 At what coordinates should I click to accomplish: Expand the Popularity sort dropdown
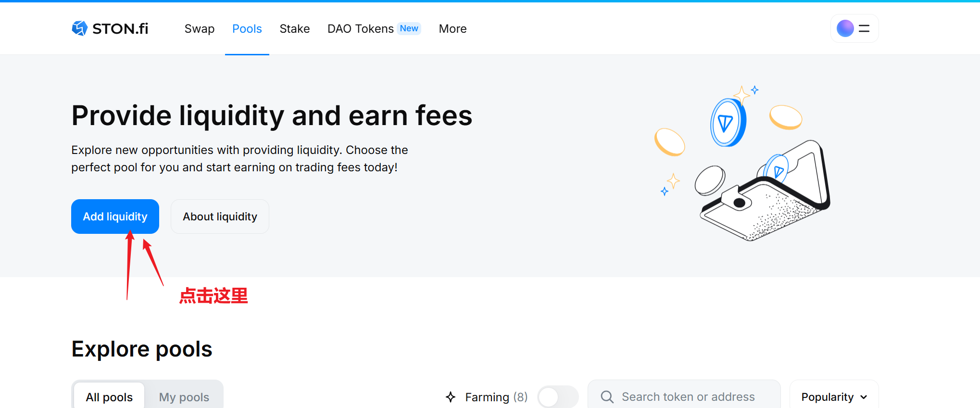point(833,397)
